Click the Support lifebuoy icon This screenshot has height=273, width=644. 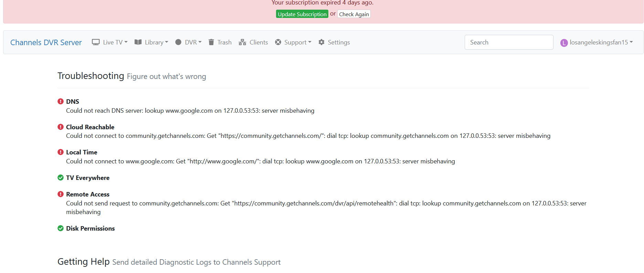pyautogui.click(x=278, y=42)
